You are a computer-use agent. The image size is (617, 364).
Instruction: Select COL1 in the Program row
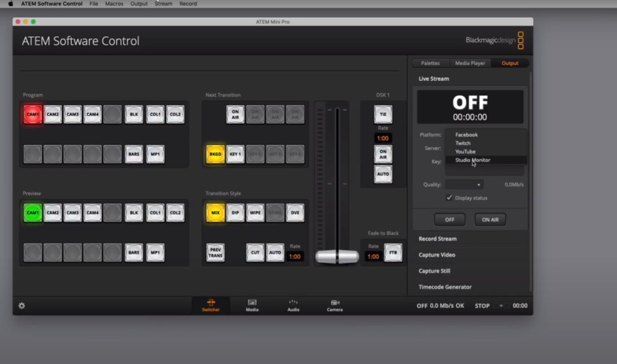pos(155,114)
